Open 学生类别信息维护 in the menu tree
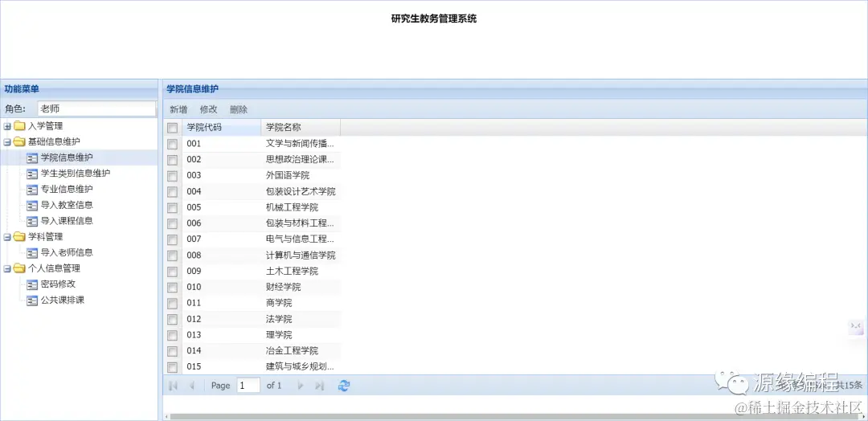 pos(76,174)
